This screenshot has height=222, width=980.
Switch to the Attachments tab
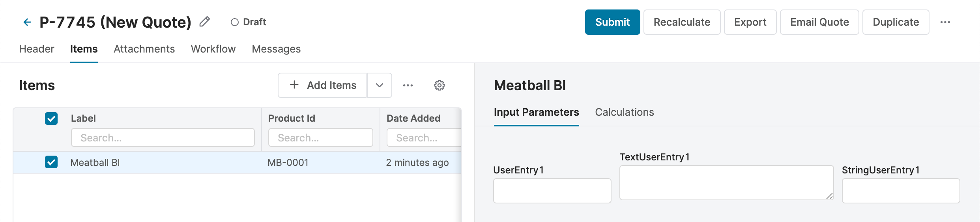tap(144, 49)
